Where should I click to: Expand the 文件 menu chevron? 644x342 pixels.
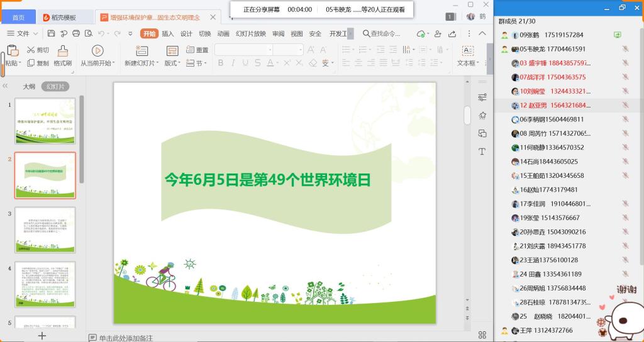click(35, 34)
